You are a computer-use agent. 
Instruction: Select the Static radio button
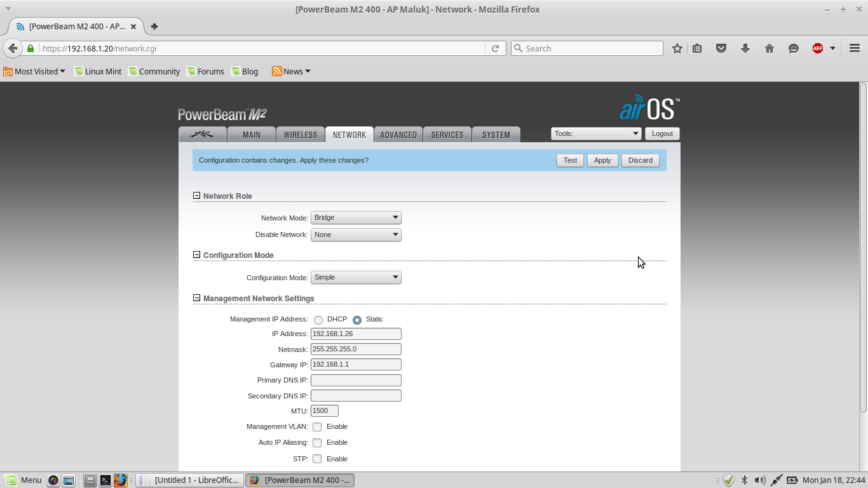[357, 320]
